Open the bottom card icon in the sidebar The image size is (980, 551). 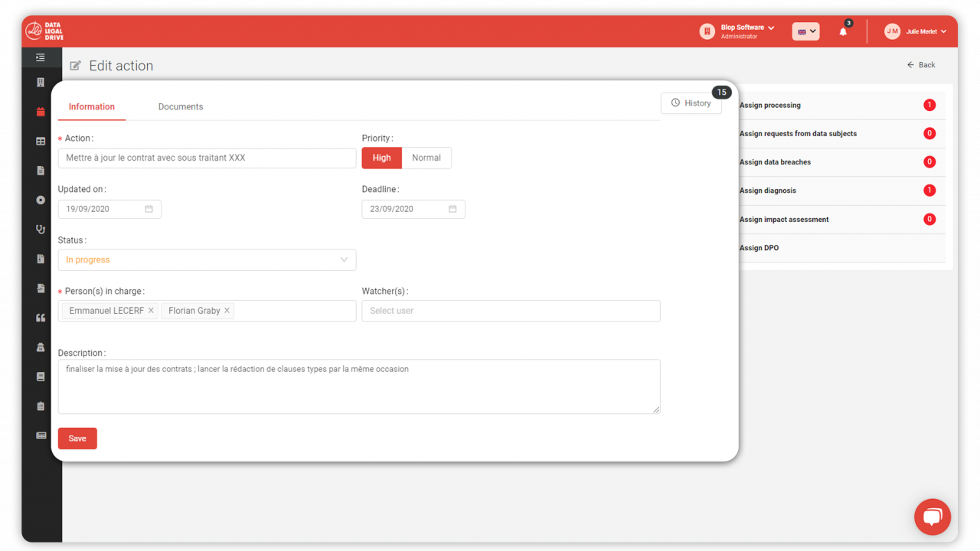coord(41,435)
